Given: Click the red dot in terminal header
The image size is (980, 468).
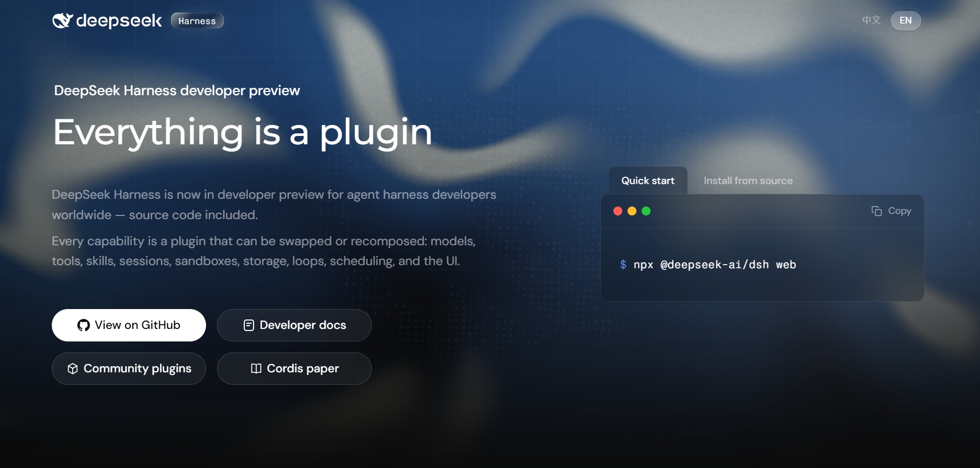Looking at the screenshot, I should point(618,211).
